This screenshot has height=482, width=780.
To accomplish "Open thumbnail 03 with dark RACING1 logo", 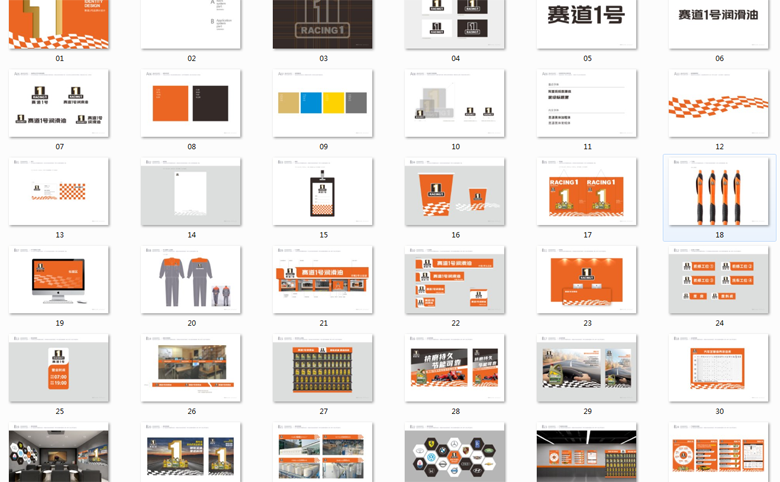I will (x=323, y=24).
